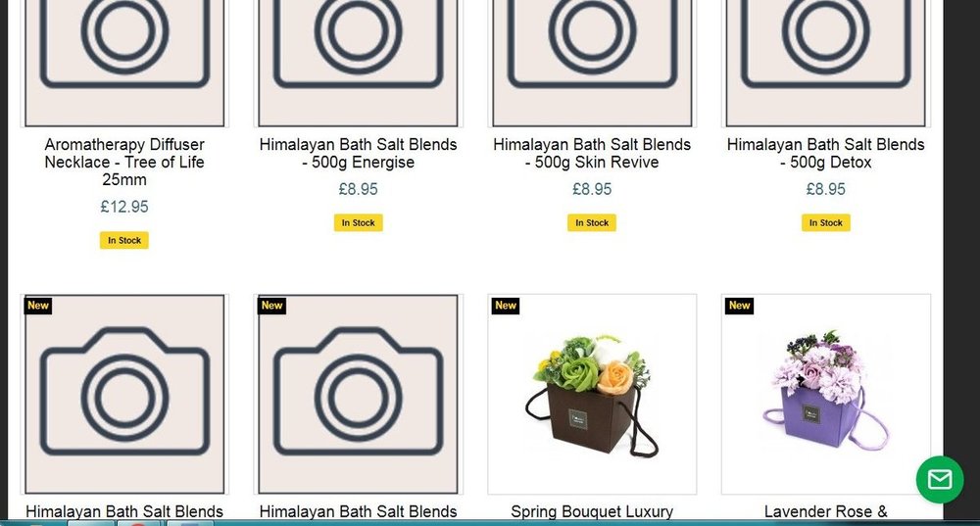Click the Spring Bouquet Luxury title text
980x526 pixels.
pos(592,511)
